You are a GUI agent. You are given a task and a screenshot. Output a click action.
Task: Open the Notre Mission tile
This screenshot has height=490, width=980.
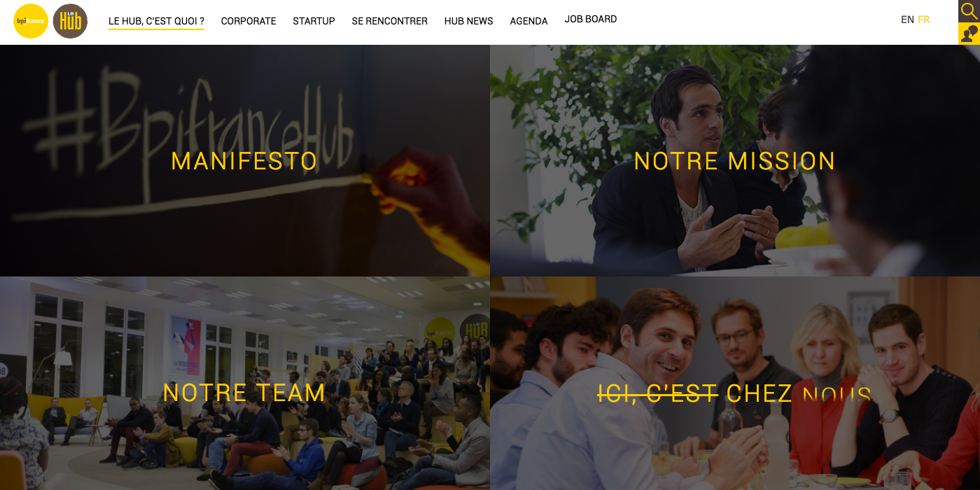(734, 161)
